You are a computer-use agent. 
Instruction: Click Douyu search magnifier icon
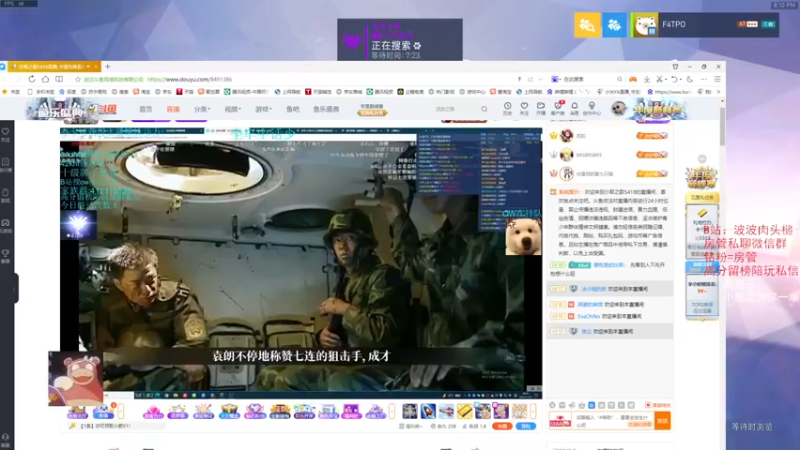tap(484, 109)
